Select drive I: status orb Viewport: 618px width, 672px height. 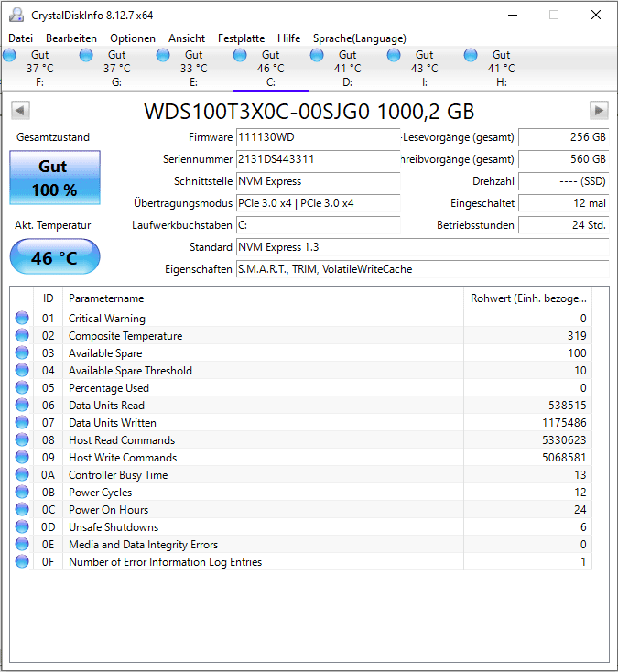tap(394, 55)
